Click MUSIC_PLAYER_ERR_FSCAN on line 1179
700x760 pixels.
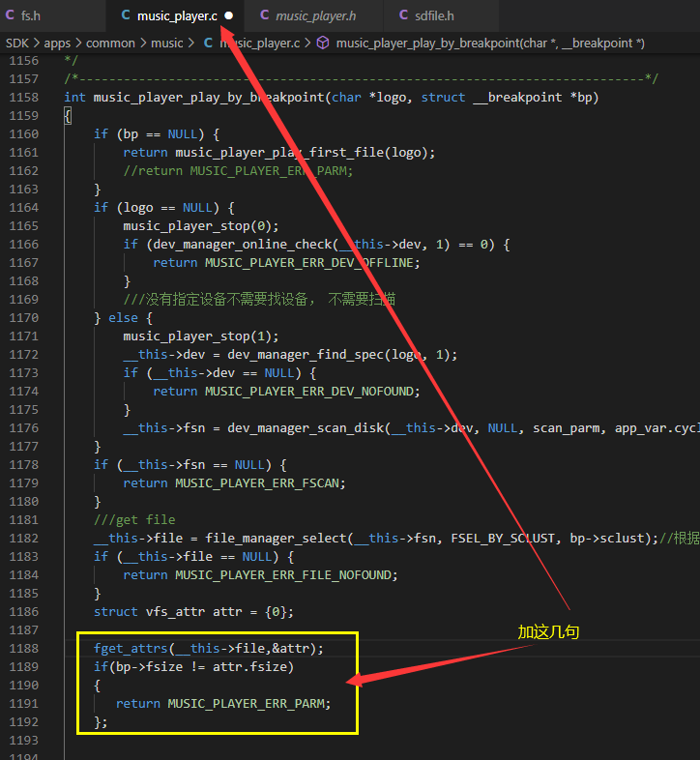[257, 483]
